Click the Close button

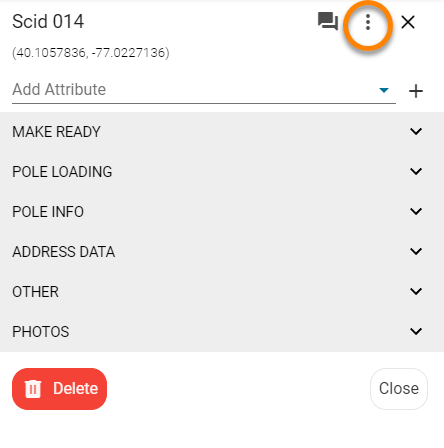point(399,389)
